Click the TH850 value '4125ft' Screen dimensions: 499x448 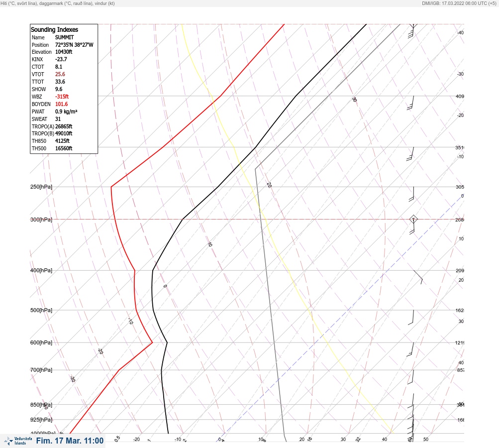pos(62,141)
